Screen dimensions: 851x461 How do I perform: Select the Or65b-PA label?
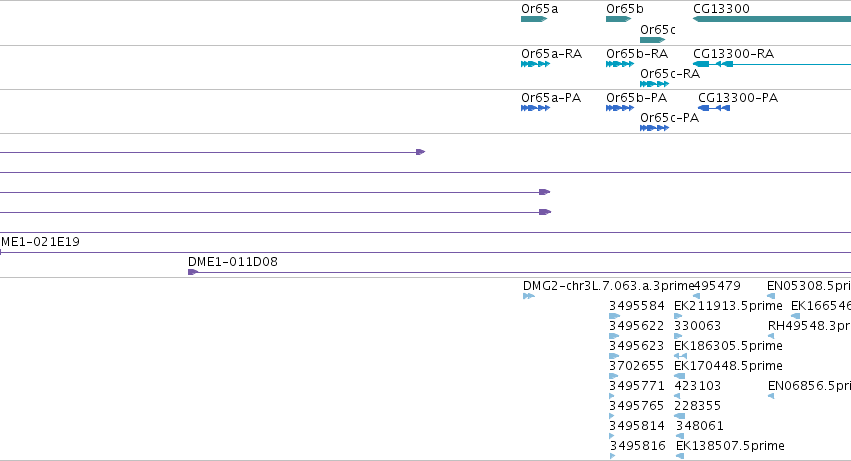point(637,98)
